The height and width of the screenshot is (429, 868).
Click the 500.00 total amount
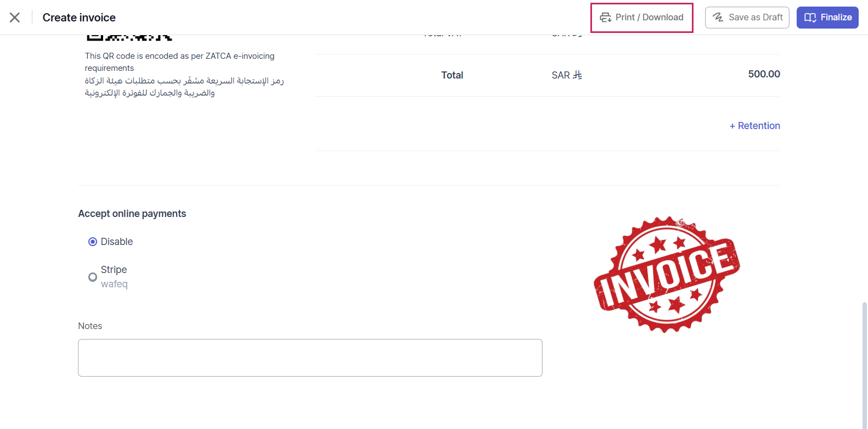pos(764,74)
